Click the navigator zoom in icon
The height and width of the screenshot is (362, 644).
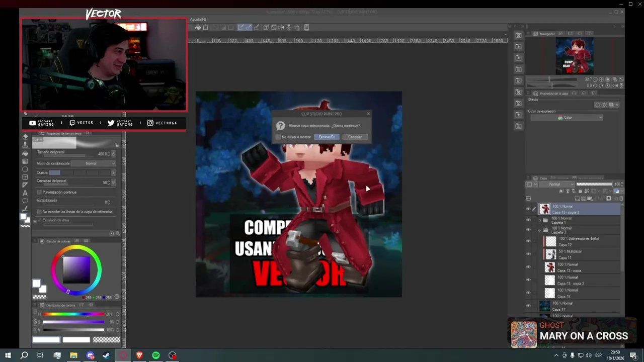[601, 79]
